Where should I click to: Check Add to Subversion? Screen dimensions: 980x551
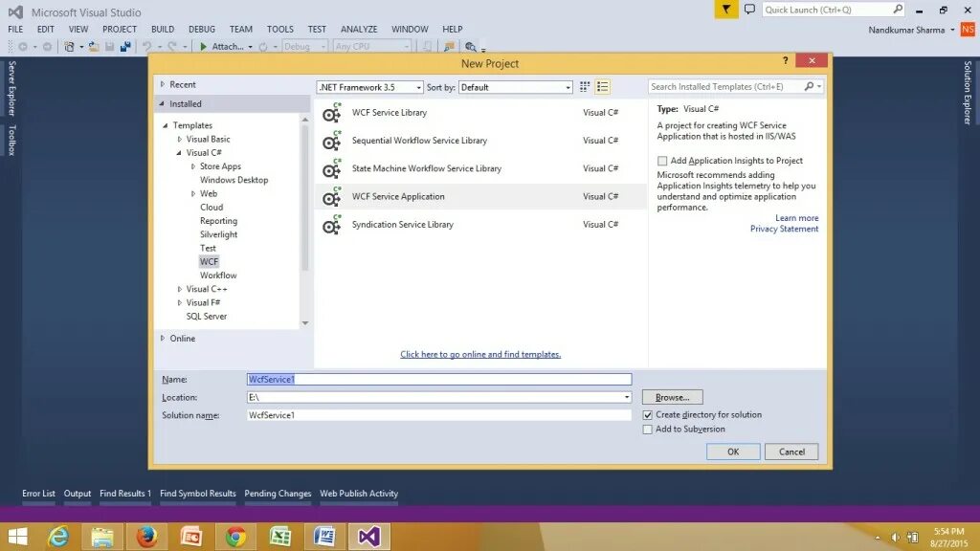pyautogui.click(x=648, y=430)
